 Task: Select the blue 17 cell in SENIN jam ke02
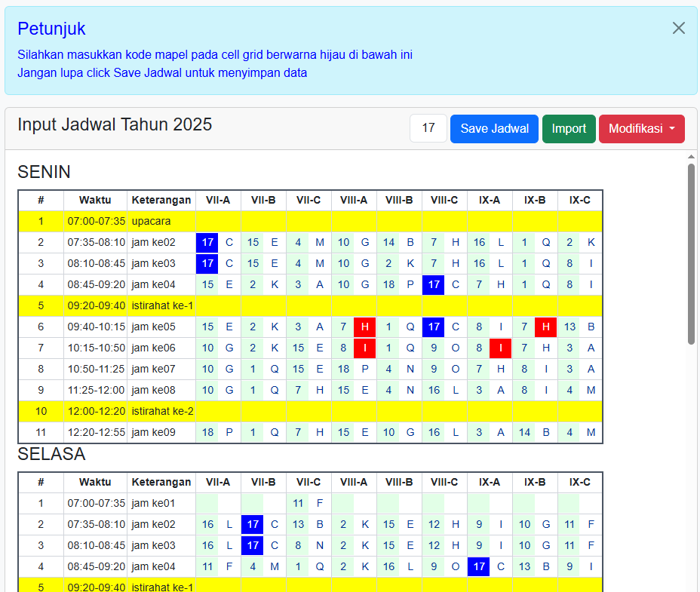pyautogui.click(x=207, y=242)
